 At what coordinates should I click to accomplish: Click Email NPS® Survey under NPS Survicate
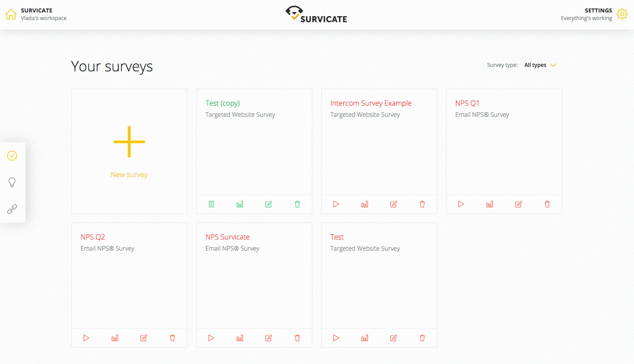coord(232,248)
